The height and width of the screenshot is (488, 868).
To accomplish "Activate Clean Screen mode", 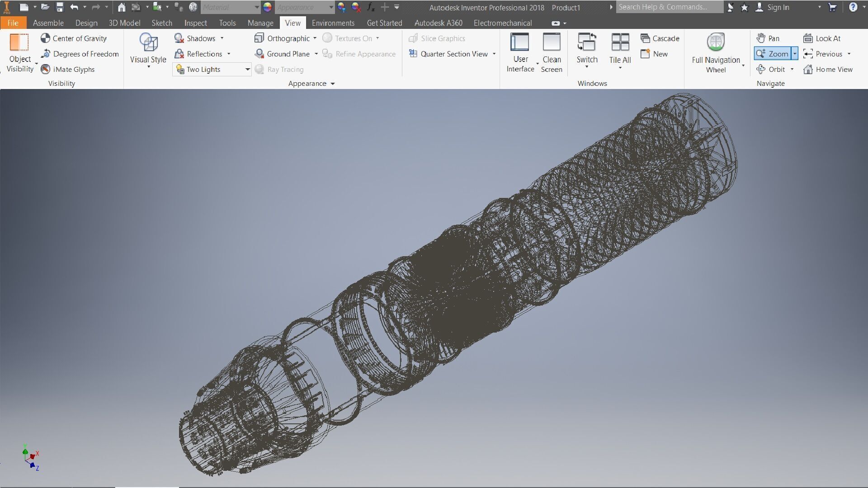I will pos(552,52).
